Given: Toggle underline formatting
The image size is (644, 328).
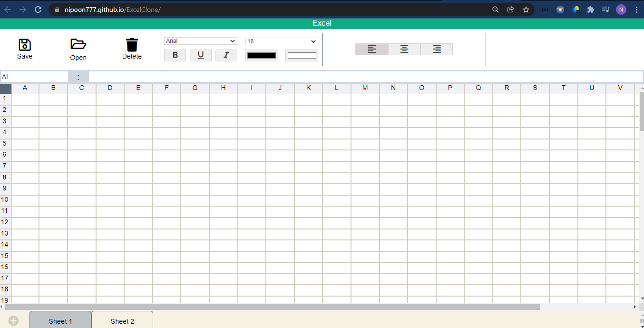Looking at the screenshot, I should pos(201,55).
